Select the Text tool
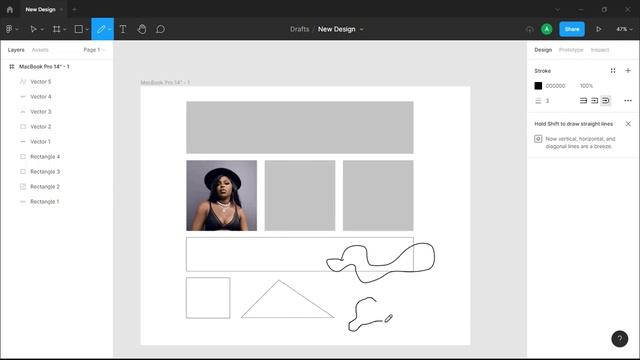Viewport: 640px width, 360px height. coord(123,29)
